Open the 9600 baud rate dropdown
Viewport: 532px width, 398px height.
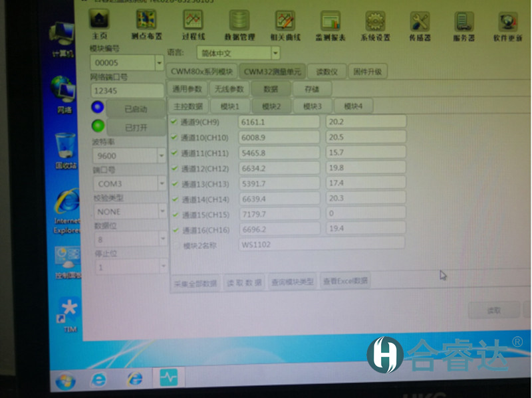point(161,155)
